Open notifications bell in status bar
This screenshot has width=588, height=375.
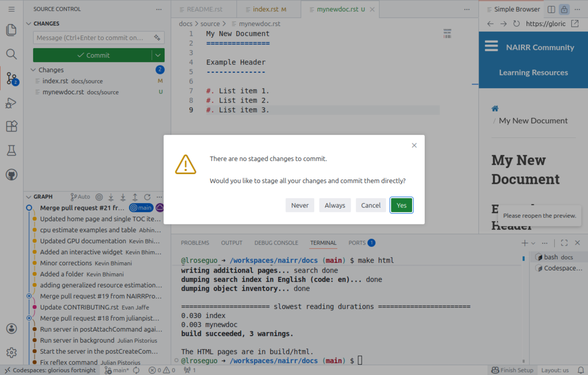click(x=581, y=370)
